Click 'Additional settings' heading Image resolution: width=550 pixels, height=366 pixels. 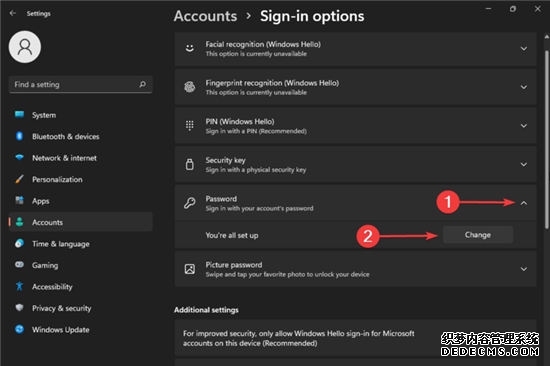pos(206,310)
